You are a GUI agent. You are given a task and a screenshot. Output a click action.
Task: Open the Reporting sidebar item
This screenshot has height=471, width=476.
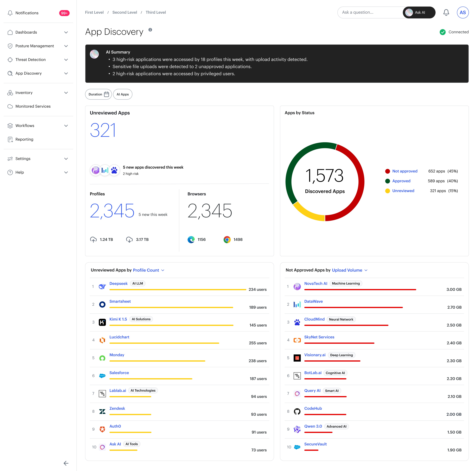tap(24, 139)
